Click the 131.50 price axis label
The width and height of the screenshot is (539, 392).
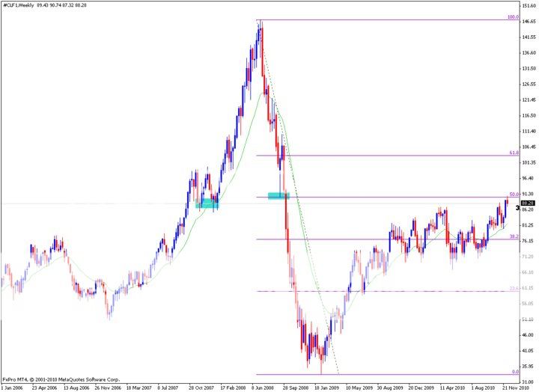point(529,69)
